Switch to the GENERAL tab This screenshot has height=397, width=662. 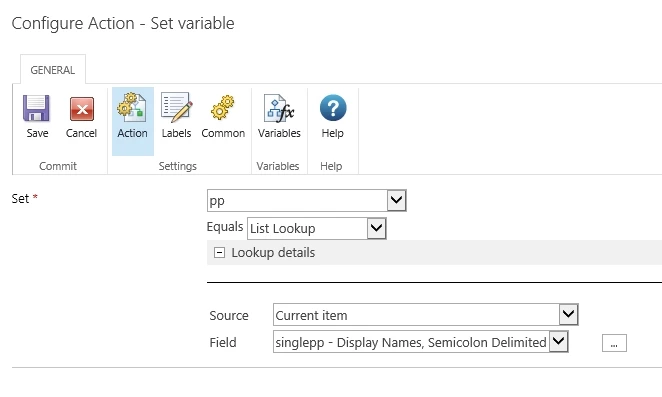tap(53, 70)
